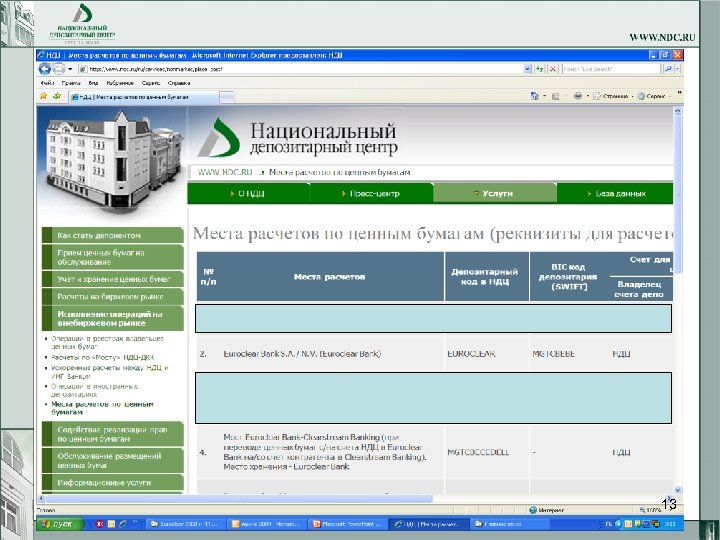Click the red first quick launch icon
Image resolution: width=720 pixels, height=540 pixels.
point(100,523)
